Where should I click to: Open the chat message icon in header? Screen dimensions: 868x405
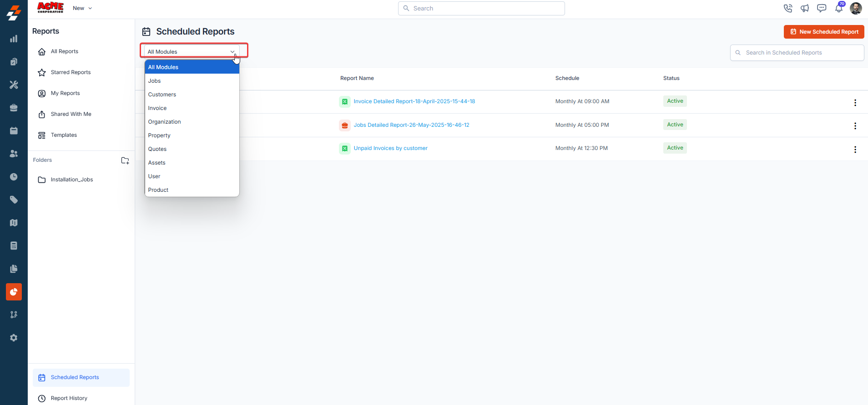pyautogui.click(x=822, y=8)
